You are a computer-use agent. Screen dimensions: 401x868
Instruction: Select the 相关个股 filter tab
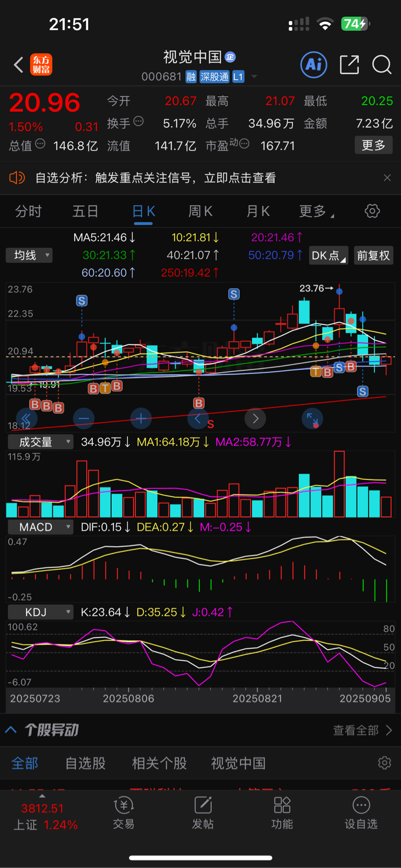tap(159, 763)
